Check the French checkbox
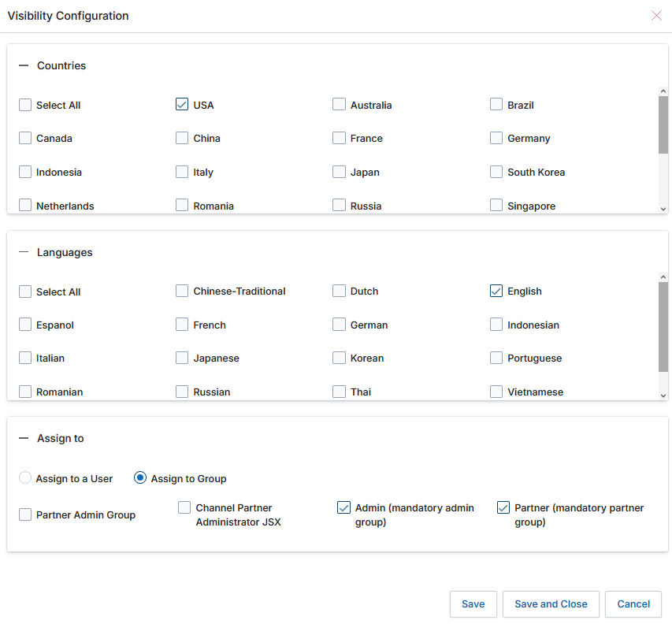The width and height of the screenshot is (672, 624). (x=182, y=325)
